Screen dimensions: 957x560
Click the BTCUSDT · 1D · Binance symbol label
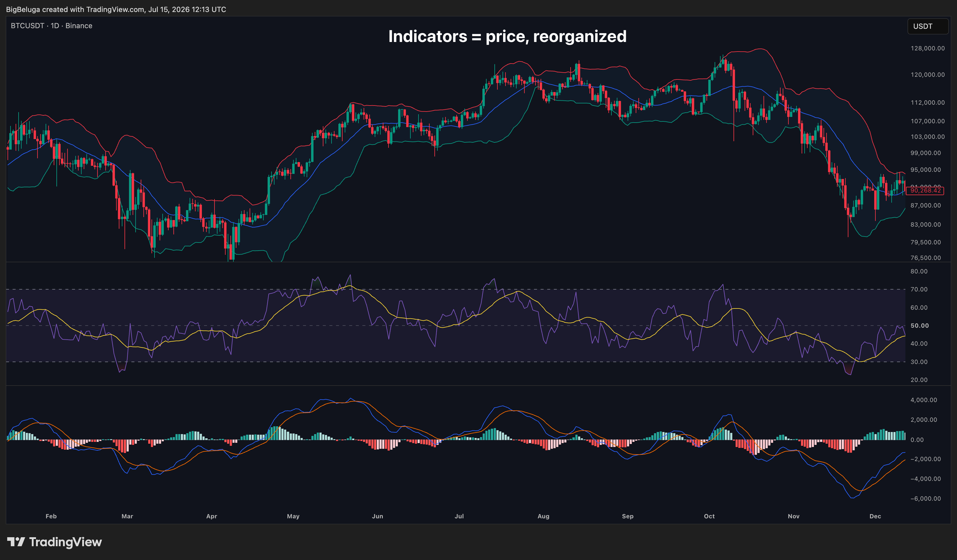(52, 26)
